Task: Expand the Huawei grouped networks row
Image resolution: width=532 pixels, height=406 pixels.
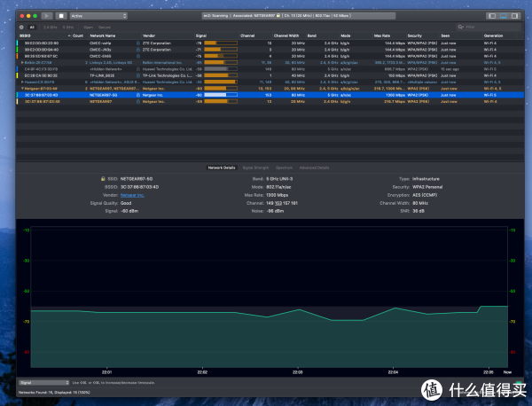Action: (22, 82)
